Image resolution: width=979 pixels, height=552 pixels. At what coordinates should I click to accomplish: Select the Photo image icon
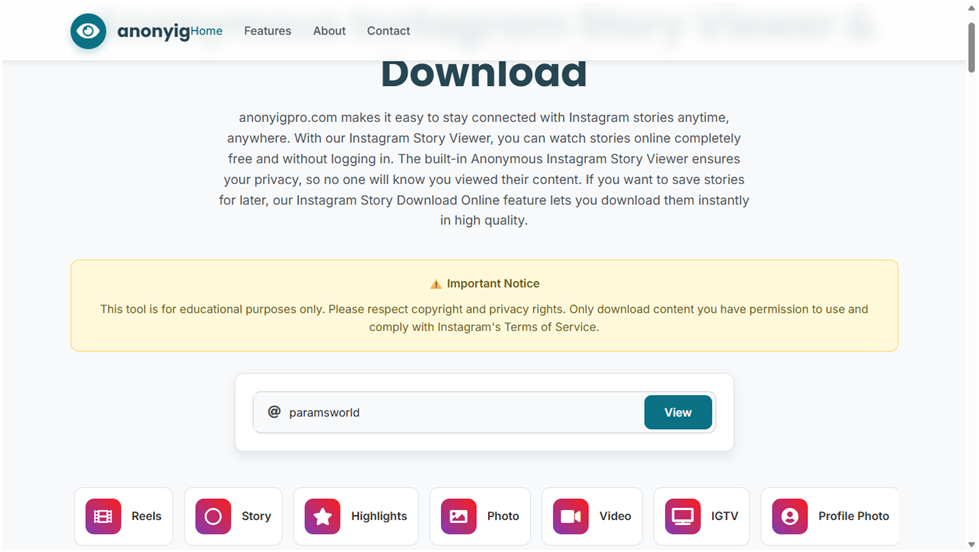[x=458, y=516]
